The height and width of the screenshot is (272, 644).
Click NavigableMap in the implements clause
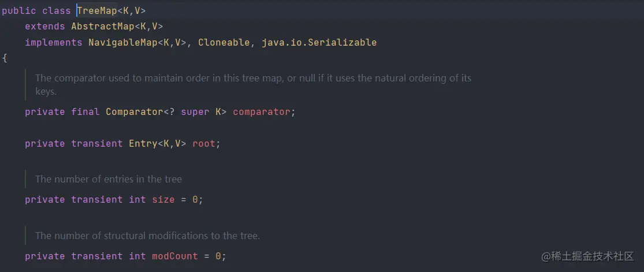click(123, 42)
